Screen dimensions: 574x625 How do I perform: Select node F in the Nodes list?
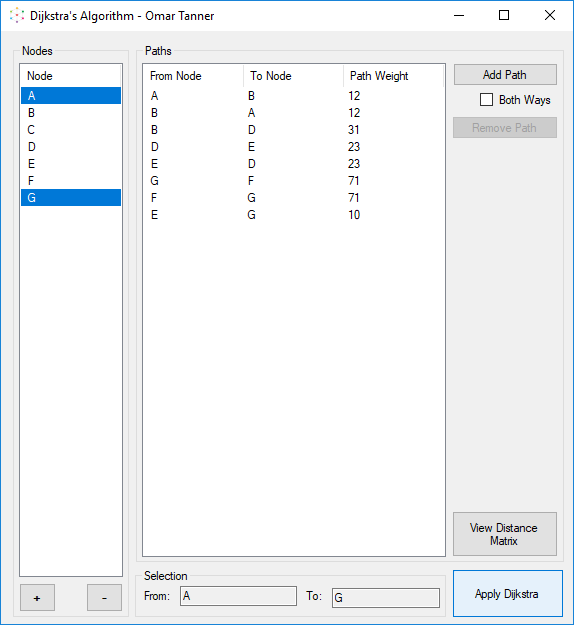tap(71, 181)
